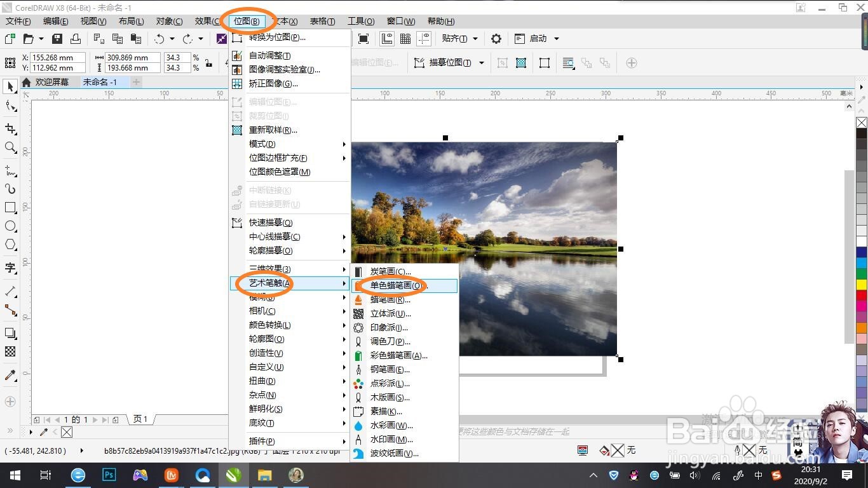Select the Polygon tool
The image size is (868, 488).
point(10,245)
